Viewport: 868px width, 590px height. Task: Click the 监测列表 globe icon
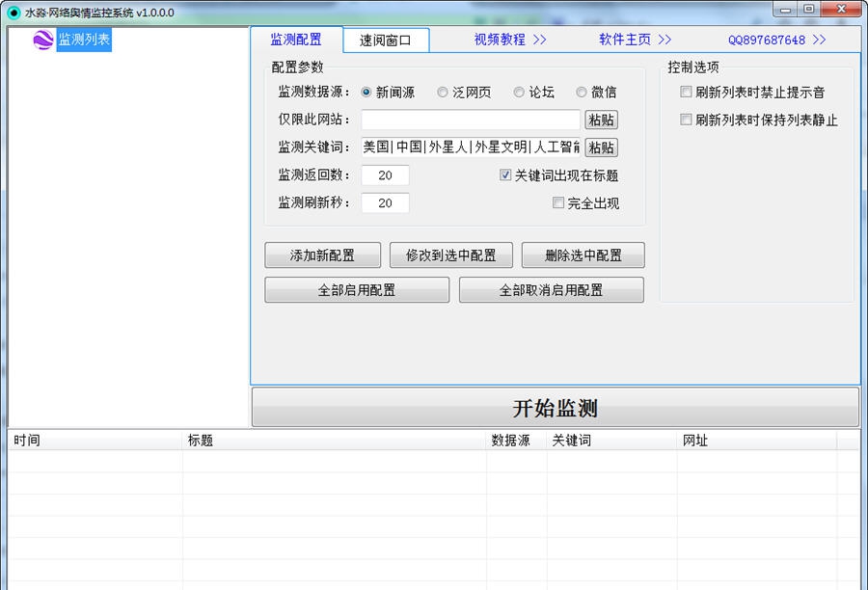[43, 40]
